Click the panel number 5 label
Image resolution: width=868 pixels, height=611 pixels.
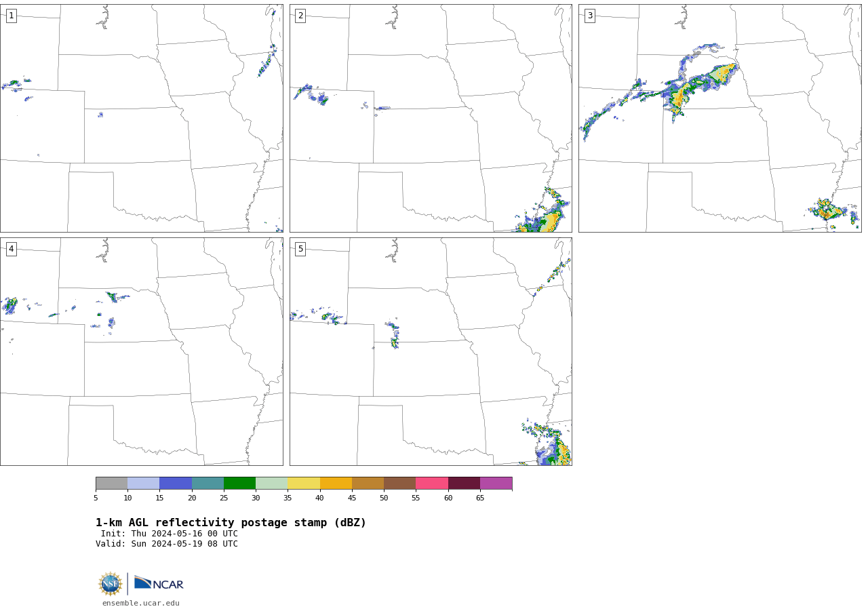click(x=300, y=249)
